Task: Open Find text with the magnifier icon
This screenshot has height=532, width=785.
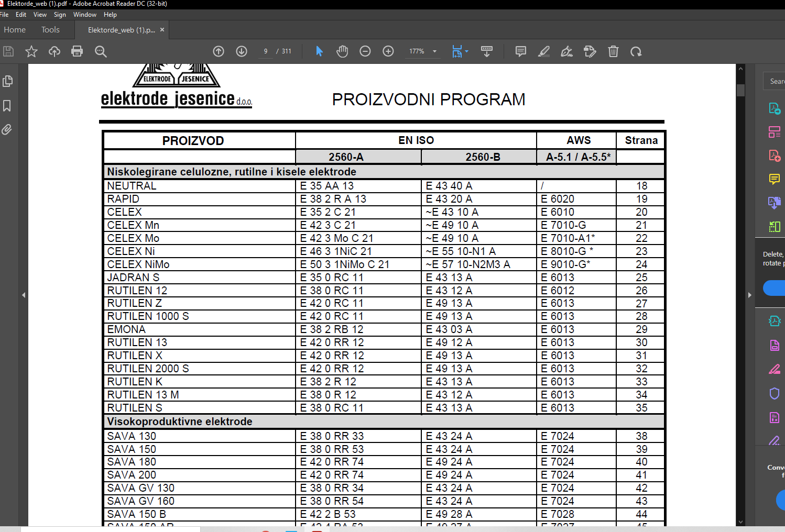Action: coord(101,51)
